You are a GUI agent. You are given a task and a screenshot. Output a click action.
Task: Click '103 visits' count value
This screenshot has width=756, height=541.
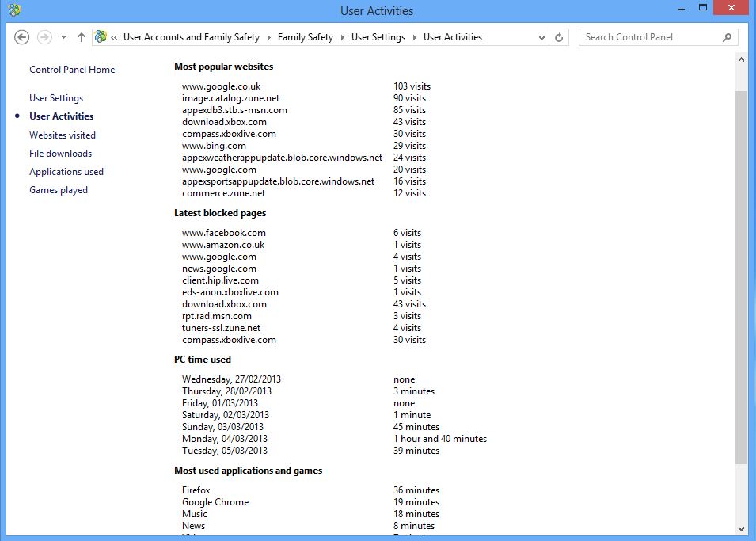412,86
